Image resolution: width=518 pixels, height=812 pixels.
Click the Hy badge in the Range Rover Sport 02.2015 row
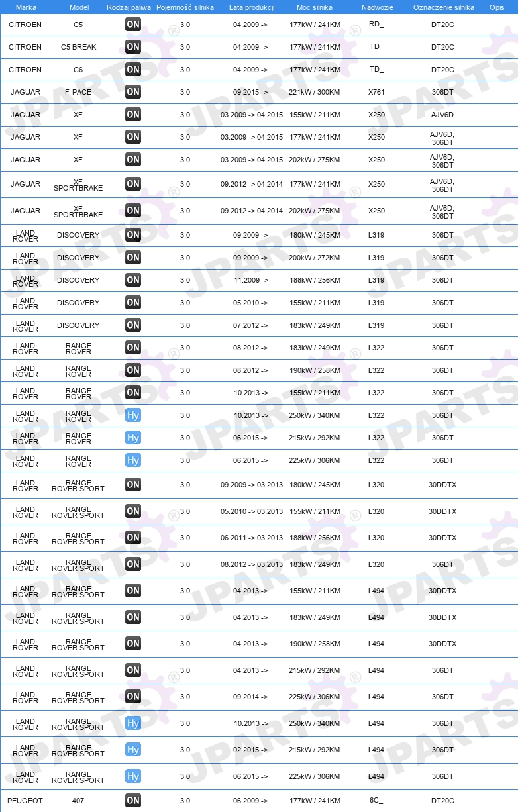click(x=133, y=750)
